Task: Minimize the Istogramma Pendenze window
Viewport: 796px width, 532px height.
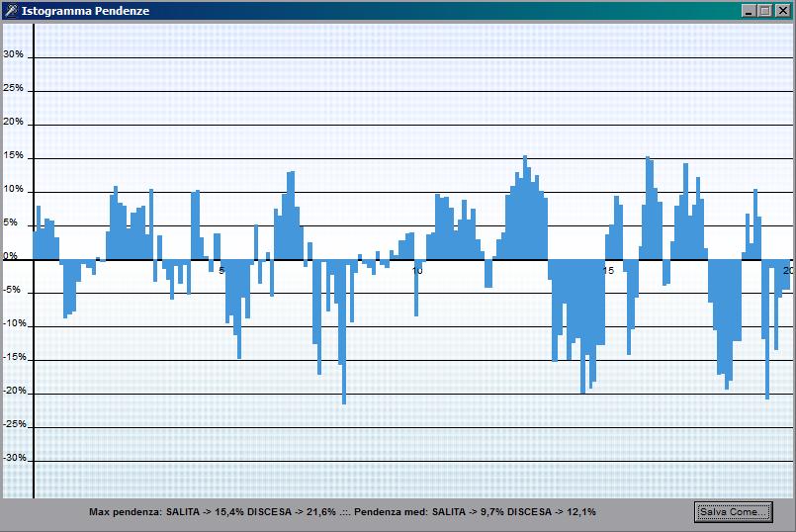Action: (x=748, y=11)
